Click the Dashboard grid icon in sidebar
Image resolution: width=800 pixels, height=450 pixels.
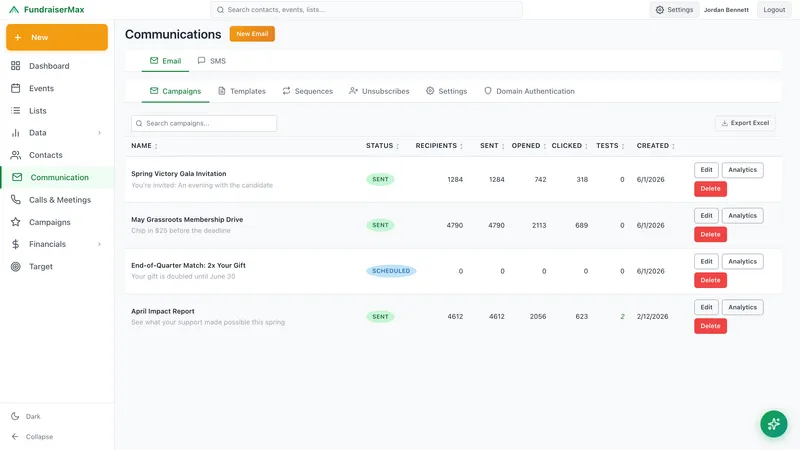pyautogui.click(x=16, y=66)
